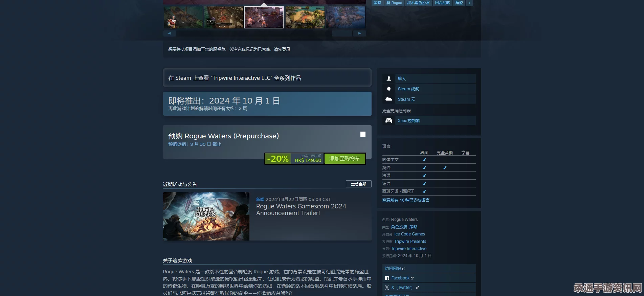Click the 关于这款游戏 section heading

coord(177,260)
